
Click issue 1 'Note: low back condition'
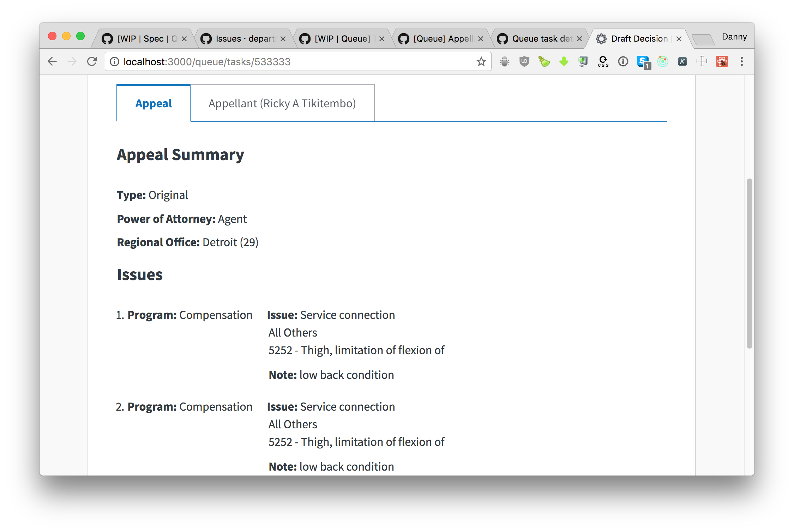tap(331, 375)
